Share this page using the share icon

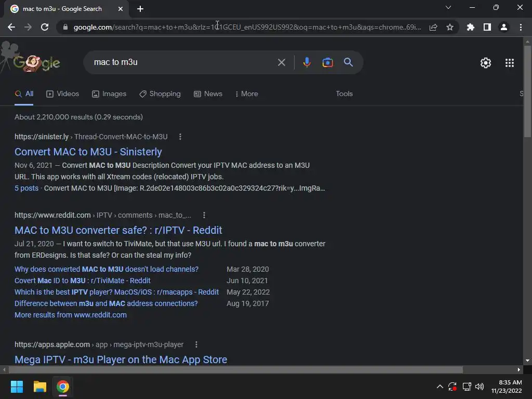pyautogui.click(x=433, y=27)
